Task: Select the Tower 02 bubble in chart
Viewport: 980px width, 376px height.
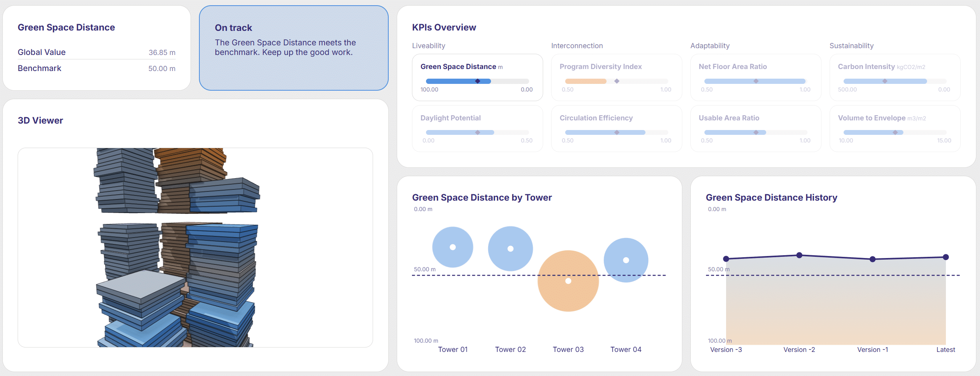Action: (x=510, y=249)
